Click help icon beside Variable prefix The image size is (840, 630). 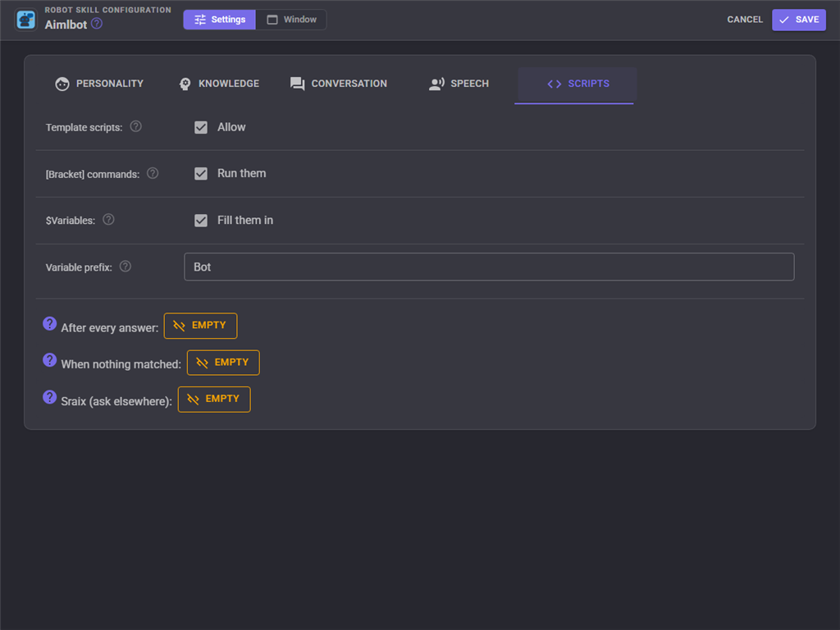pyautogui.click(x=126, y=267)
